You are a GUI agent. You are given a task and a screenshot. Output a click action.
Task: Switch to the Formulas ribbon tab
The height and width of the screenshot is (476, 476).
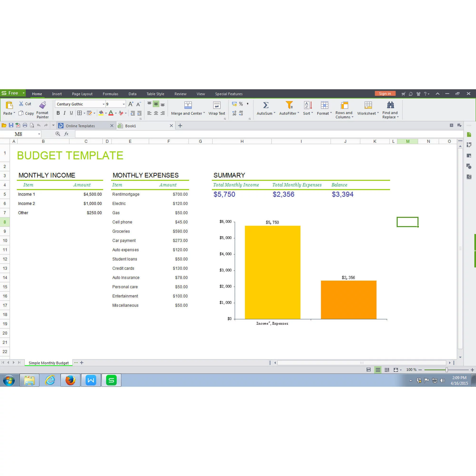coord(110,94)
